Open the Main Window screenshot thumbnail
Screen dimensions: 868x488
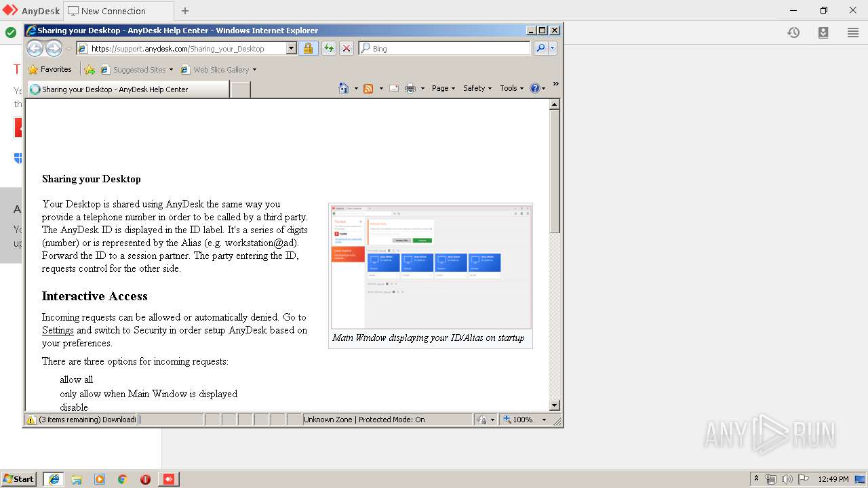(x=431, y=266)
